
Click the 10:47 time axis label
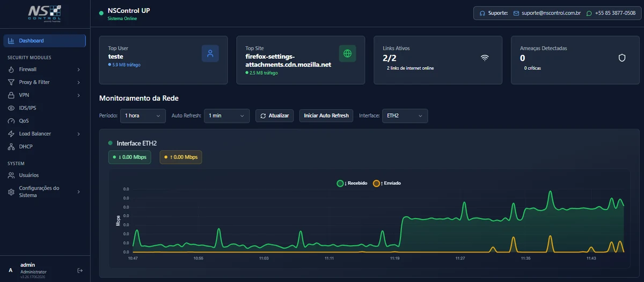point(133,258)
